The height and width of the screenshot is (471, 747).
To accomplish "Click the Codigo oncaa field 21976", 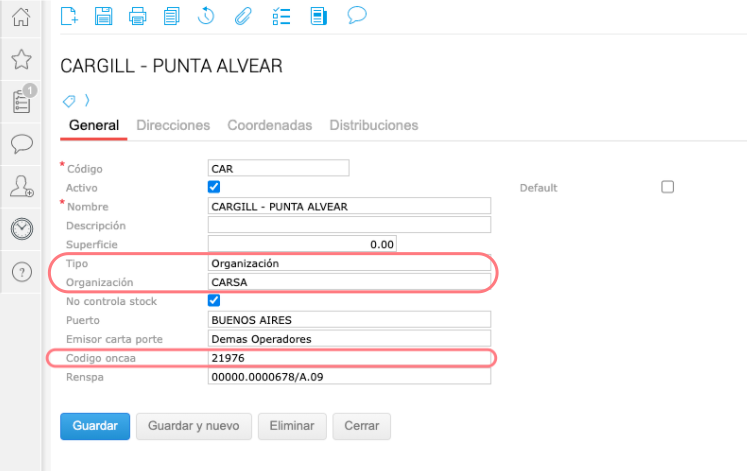I will (349, 358).
